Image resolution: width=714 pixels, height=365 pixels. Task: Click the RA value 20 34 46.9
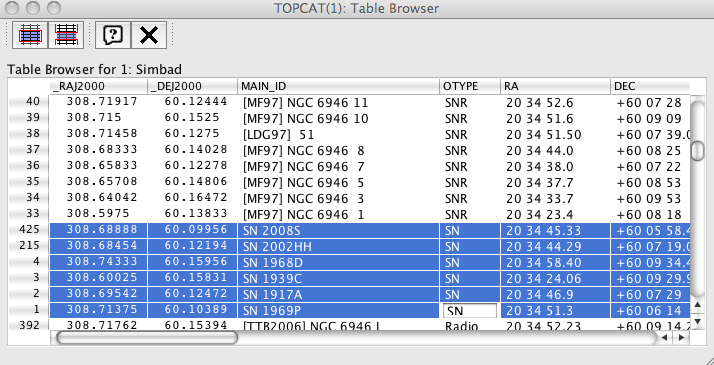pos(555,294)
